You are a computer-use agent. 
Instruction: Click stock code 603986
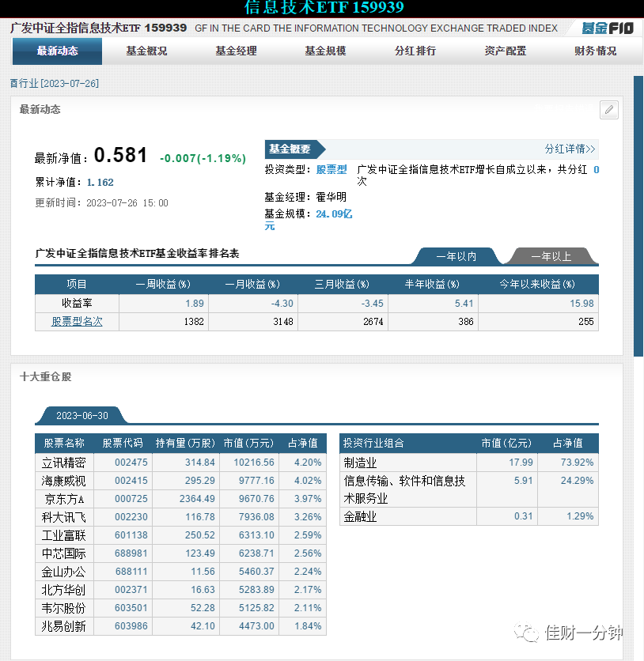[131, 626]
